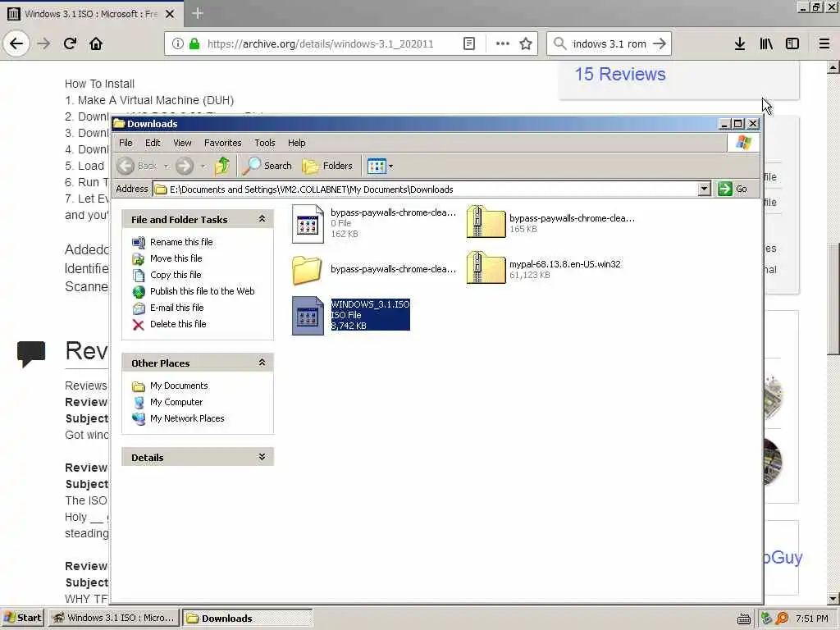Expand the Address bar dropdown

click(x=704, y=189)
